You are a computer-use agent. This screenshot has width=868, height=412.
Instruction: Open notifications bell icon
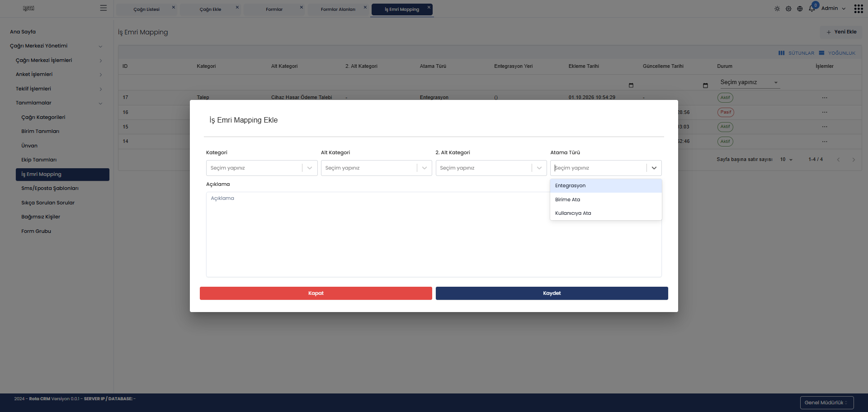pos(811,9)
